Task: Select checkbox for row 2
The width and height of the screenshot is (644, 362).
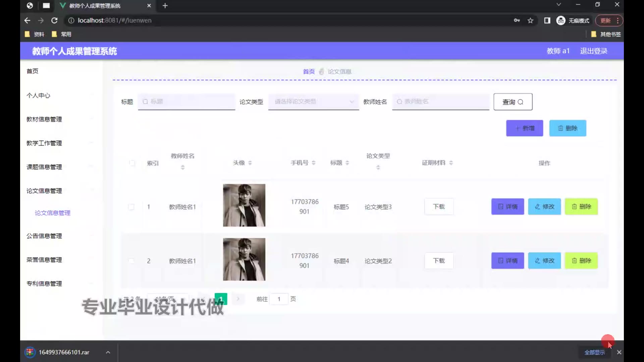Action: 131,261
